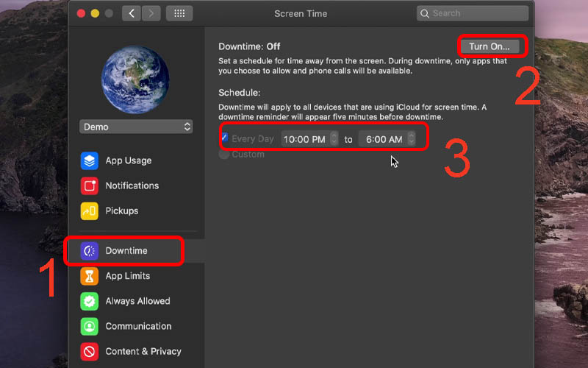The image size is (588, 368).
Task: Click the Content & Privacy icon
Action: 89,352
